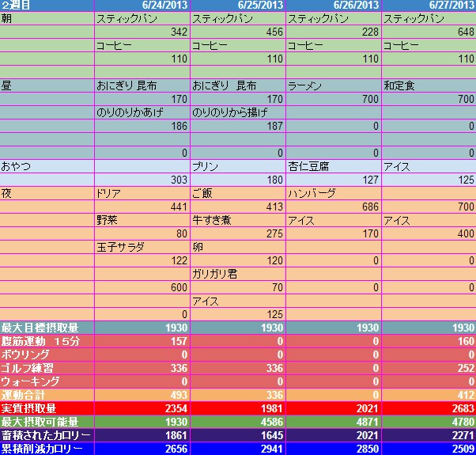Select the breakfast value 342
476x455 pixels.
[x=142, y=32]
